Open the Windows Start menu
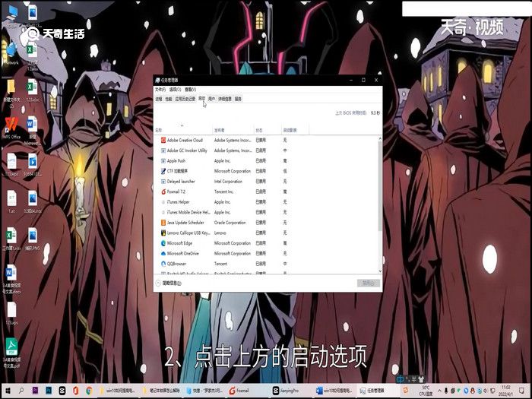 point(8,391)
